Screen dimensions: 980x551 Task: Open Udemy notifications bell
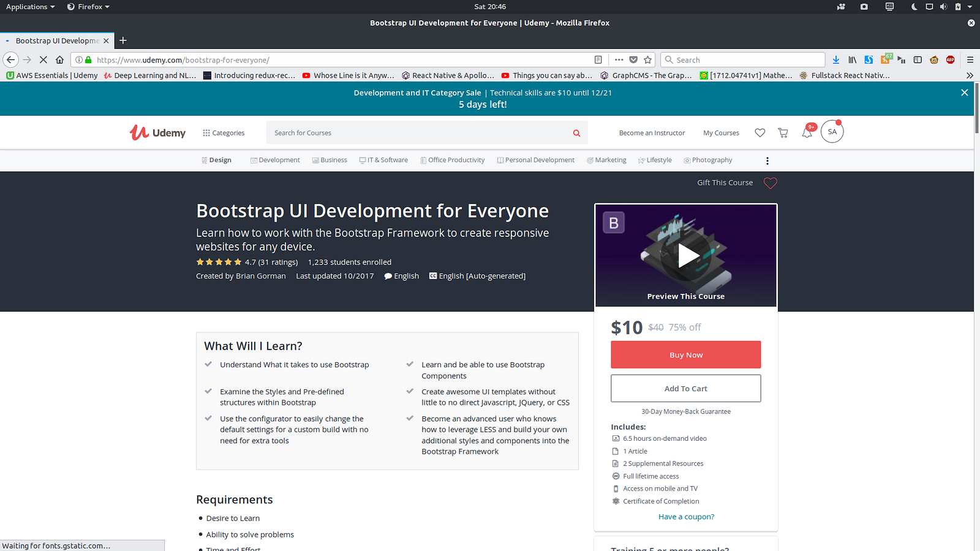click(807, 133)
